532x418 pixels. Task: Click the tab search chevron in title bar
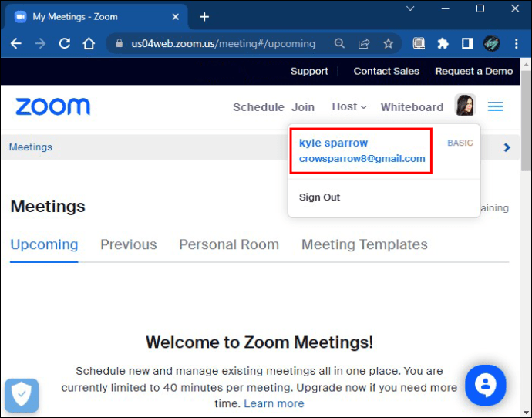[x=410, y=8]
